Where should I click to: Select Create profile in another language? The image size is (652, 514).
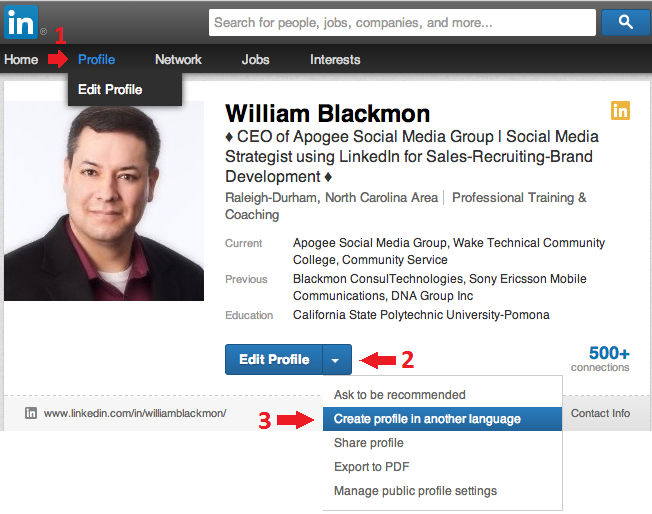pos(442,419)
